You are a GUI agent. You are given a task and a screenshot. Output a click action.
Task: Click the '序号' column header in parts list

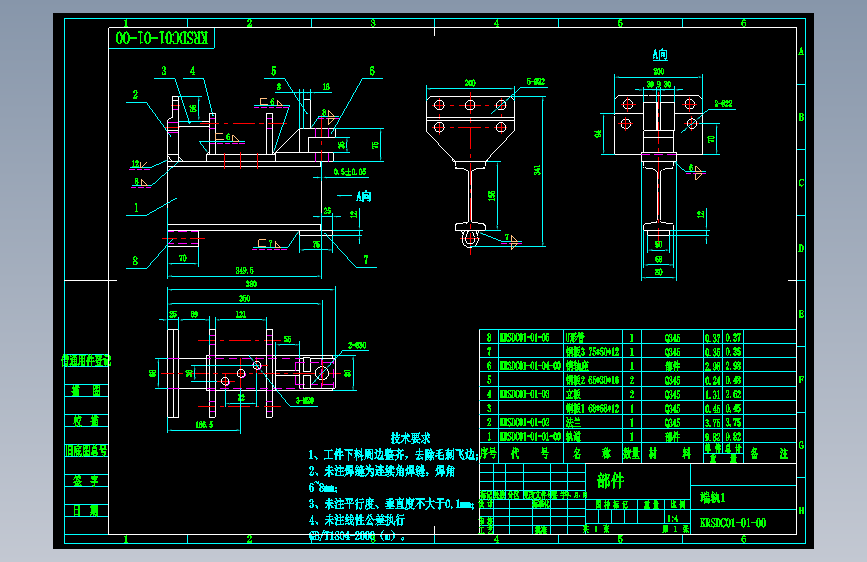pos(488,454)
